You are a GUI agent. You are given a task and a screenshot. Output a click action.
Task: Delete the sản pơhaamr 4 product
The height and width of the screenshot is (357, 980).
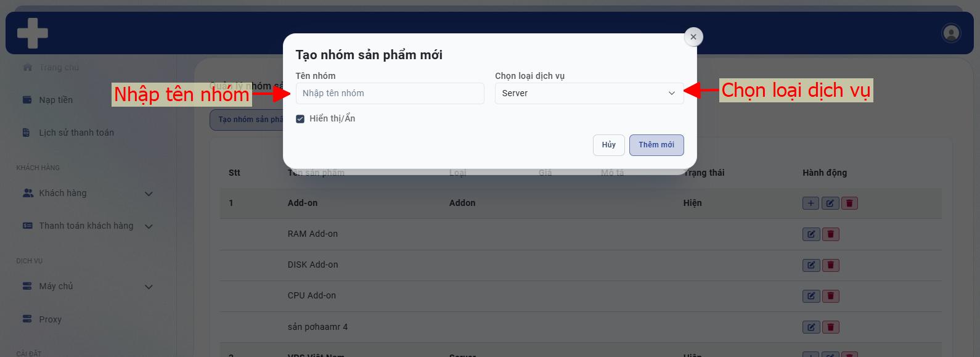point(830,327)
